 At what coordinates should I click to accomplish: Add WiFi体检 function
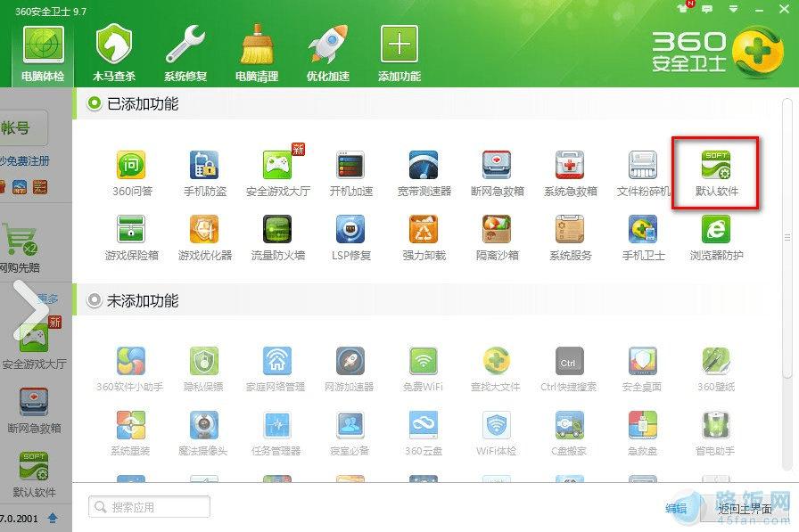coord(496,433)
